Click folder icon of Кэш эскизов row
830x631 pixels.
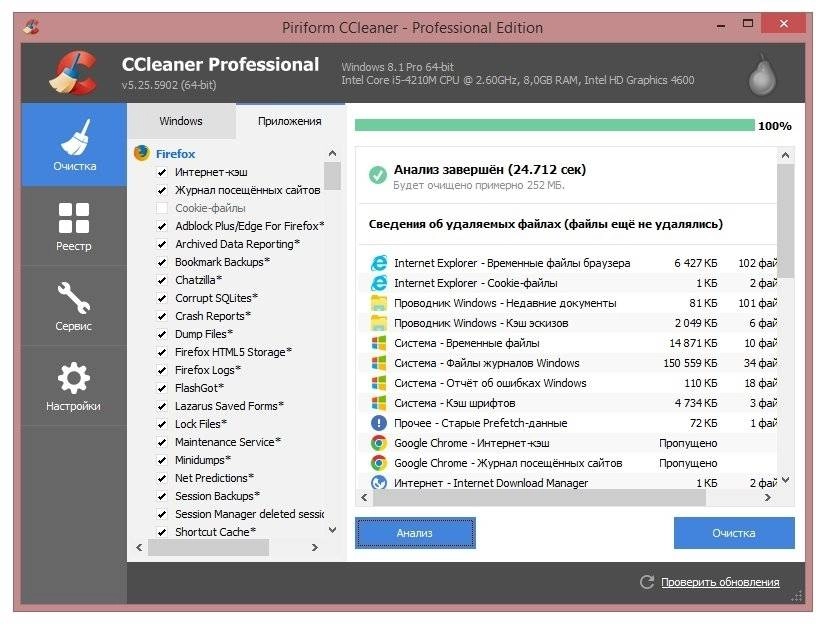point(378,323)
